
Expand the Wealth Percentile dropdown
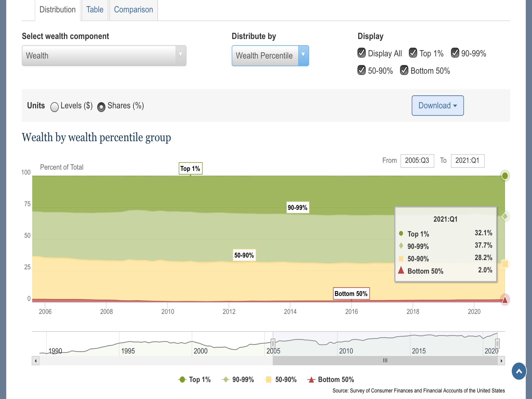[270, 56]
